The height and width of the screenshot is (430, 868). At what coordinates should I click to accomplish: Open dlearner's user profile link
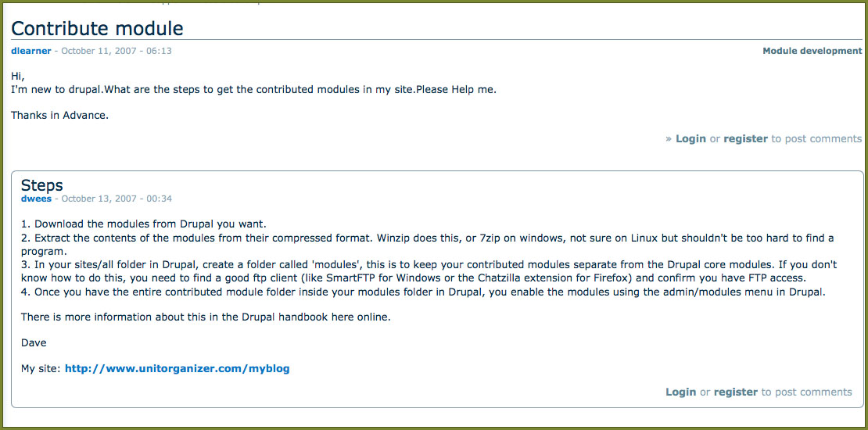click(30, 51)
